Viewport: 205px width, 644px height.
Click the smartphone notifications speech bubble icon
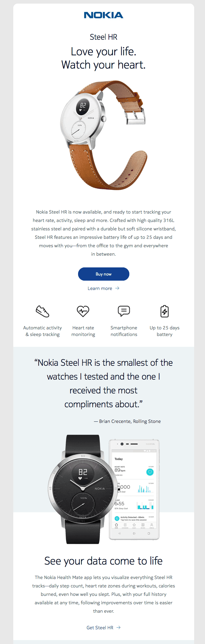pos(124,311)
